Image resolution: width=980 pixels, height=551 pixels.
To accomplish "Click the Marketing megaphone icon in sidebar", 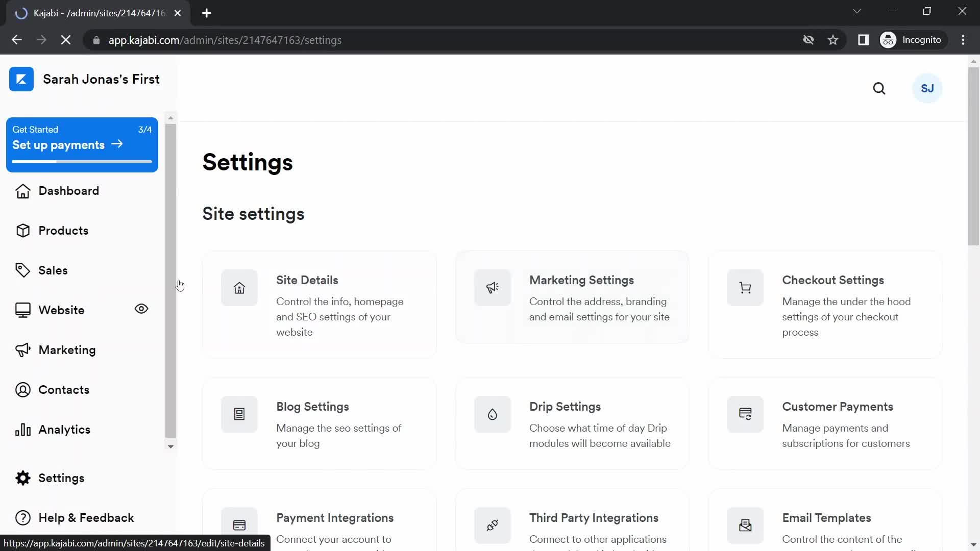I will (x=22, y=350).
